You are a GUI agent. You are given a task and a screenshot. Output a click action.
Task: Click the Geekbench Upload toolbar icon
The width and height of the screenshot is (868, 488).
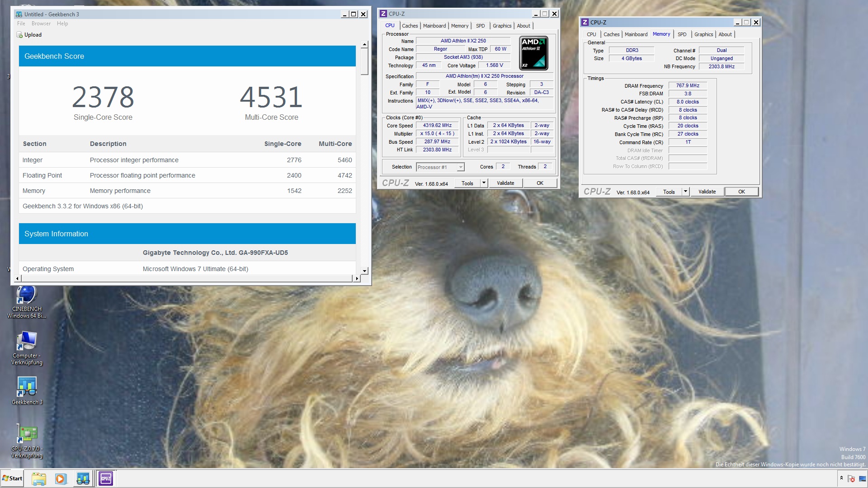click(29, 35)
